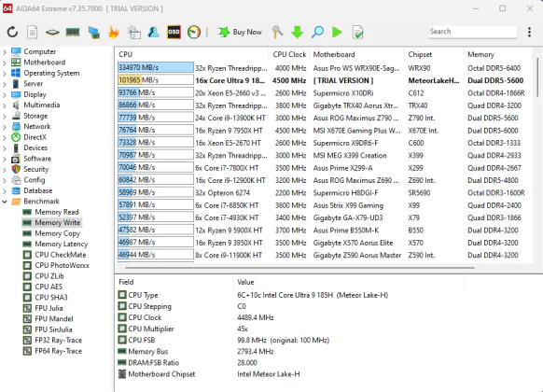
Task: Open the CPU PhotoWorxx benchmark
Action: coord(62,265)
